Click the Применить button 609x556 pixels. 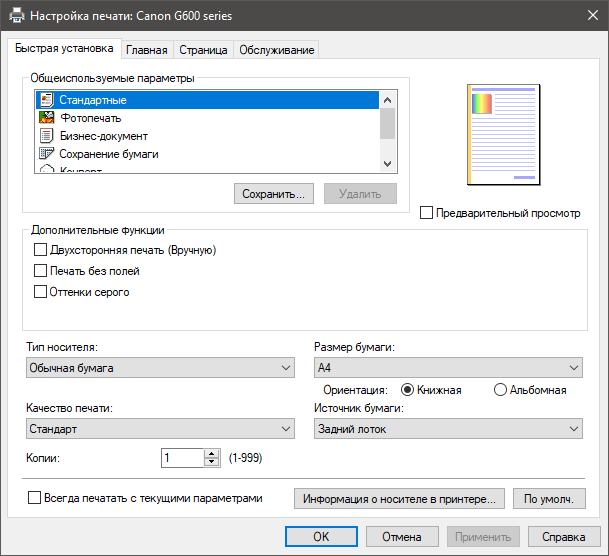483,537
